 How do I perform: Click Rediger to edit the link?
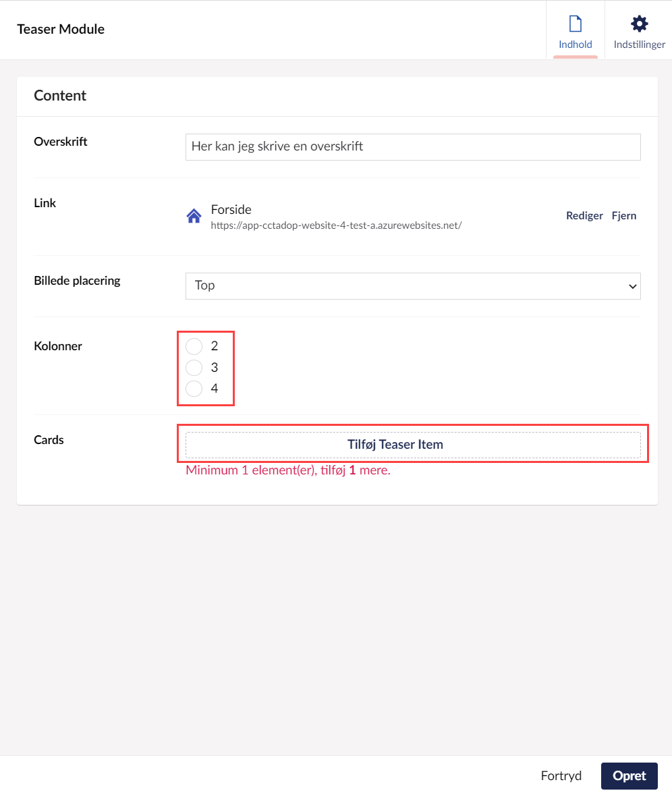(584, 216)
